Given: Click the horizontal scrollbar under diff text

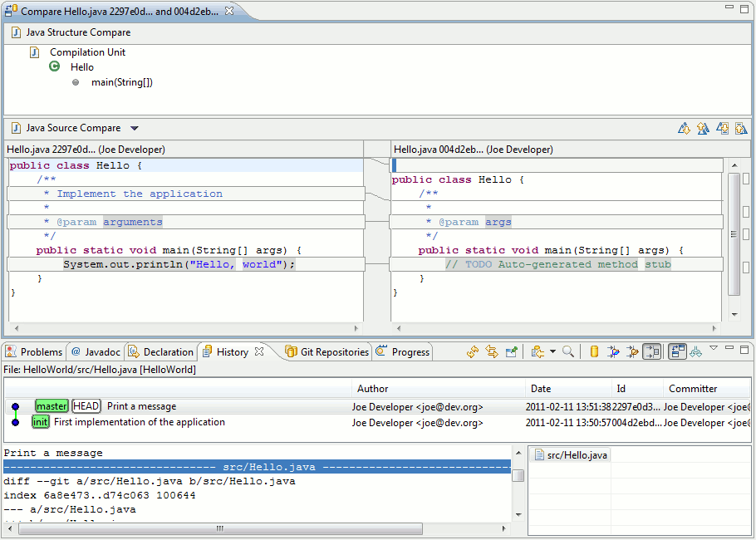Looking at the screenshot, I should [x=219, y=528].
